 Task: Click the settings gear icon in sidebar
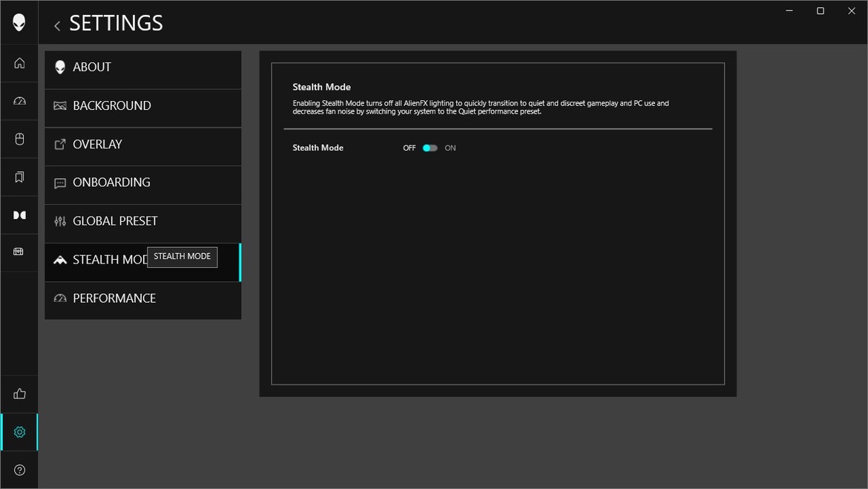(x=19, y=432)
